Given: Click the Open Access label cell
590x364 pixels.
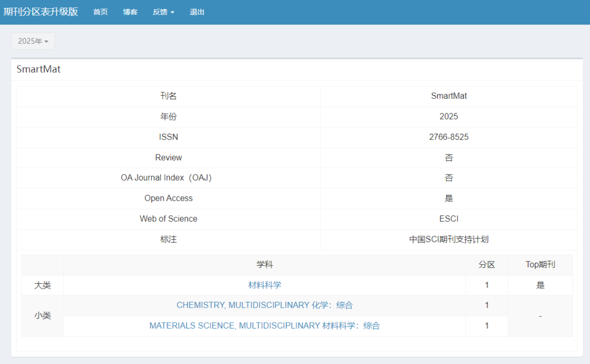Looking at the screenshot, I should tap(168, 198).
